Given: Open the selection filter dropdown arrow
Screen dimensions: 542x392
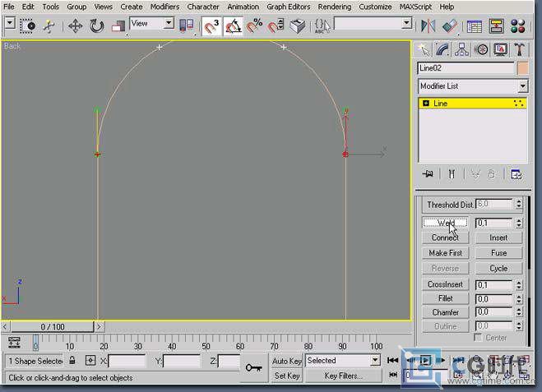Looking at the screenshot, I should click(10, 24).
